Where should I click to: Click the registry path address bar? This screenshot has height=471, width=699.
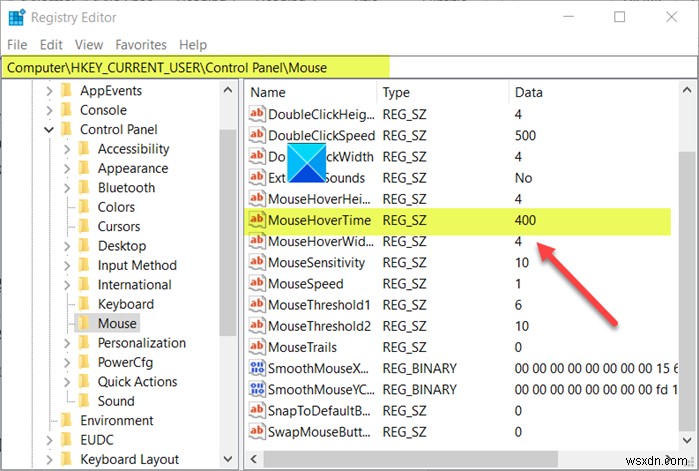tap(350, 67)
